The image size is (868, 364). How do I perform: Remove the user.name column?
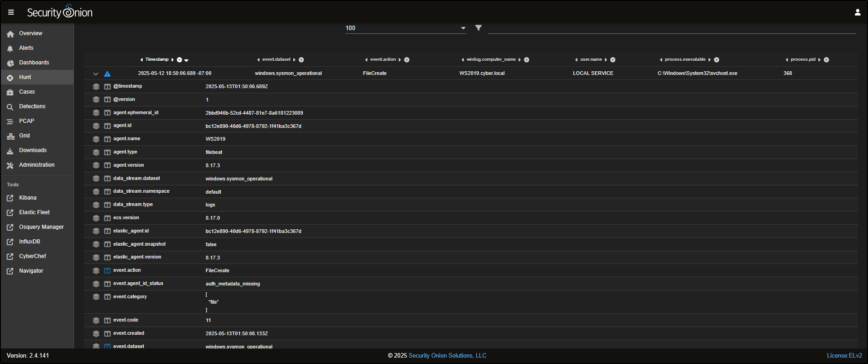[613, 60]
